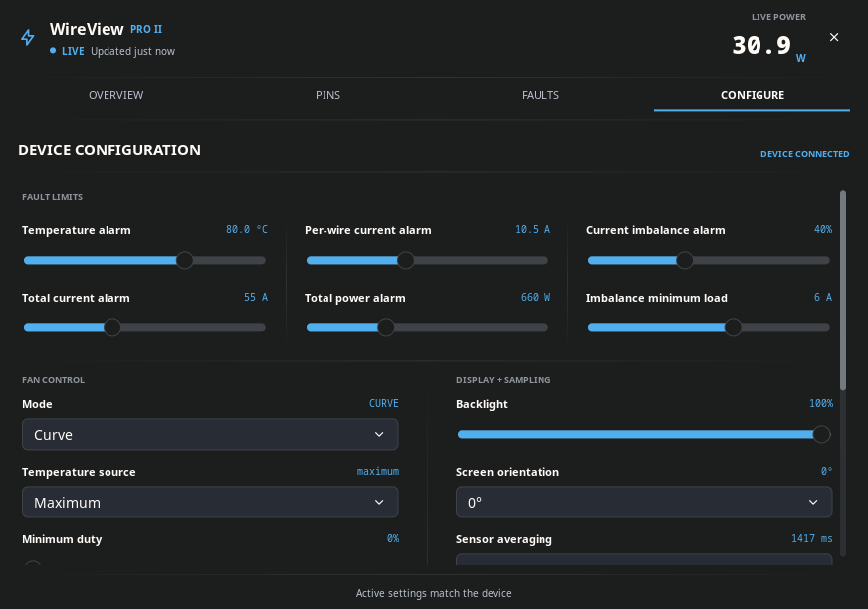Click the PRO II model badge
Viewport: 868px width, 609px height.
coord(146,29)
